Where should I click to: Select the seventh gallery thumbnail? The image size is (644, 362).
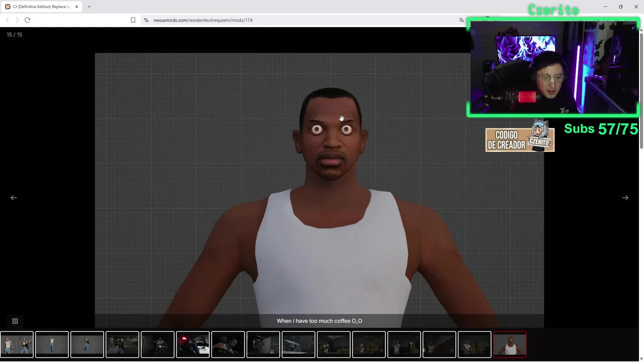228,344
